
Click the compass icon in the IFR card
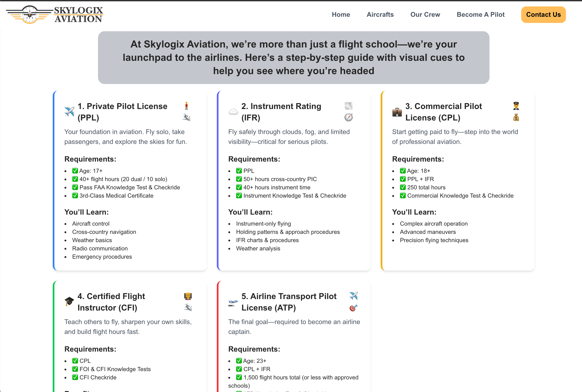tap(349, 117)
